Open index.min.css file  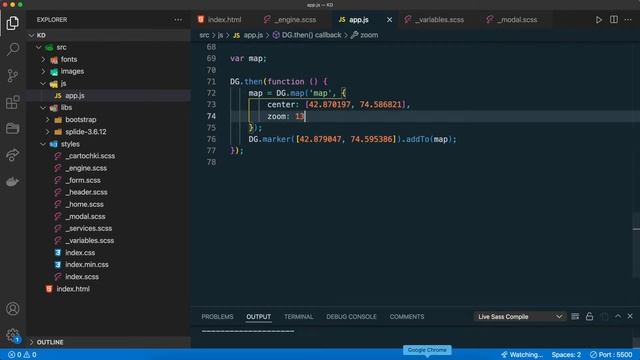point(109,264)
